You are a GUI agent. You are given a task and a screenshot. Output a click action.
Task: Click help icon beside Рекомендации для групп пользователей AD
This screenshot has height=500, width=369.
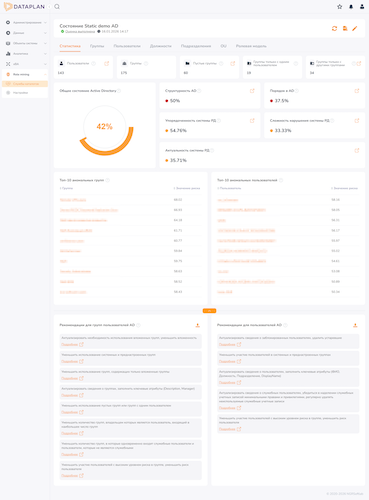coord(138,325)
